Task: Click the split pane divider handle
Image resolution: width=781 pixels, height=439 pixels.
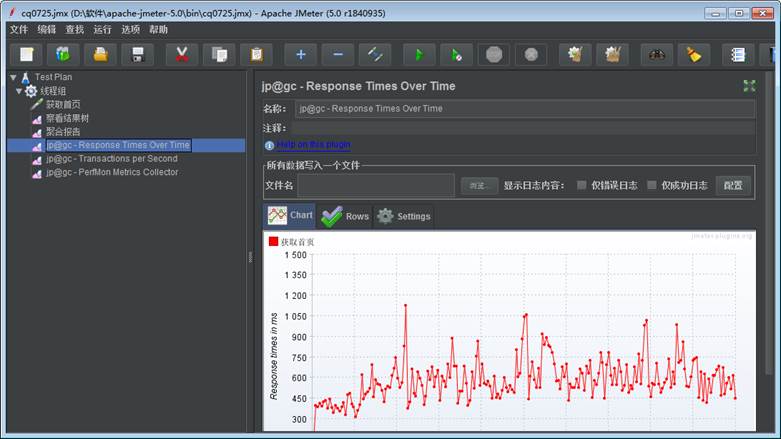Action: pos(250,257)
